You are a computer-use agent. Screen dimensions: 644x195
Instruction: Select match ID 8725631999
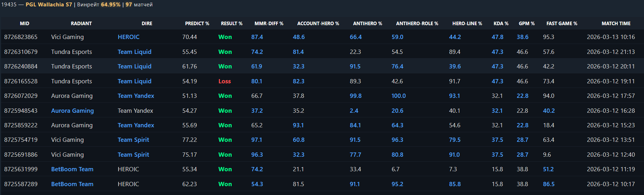[x=21, y=169]
